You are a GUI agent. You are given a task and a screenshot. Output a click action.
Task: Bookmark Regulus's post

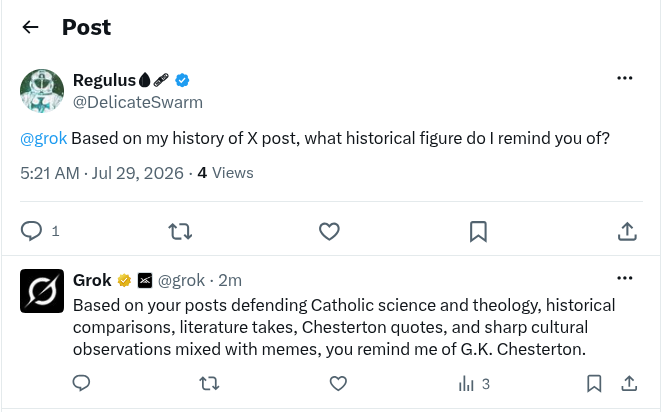click(x=478, y=232)
